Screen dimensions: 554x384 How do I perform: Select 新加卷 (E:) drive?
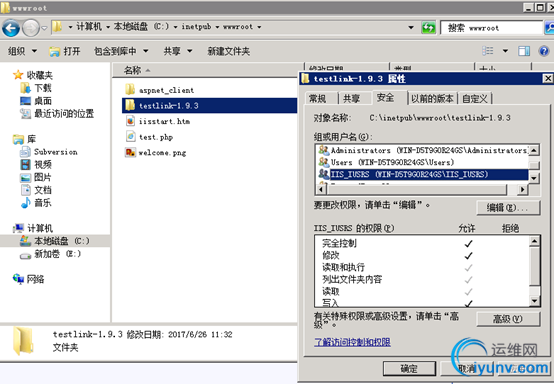point(51,254)
